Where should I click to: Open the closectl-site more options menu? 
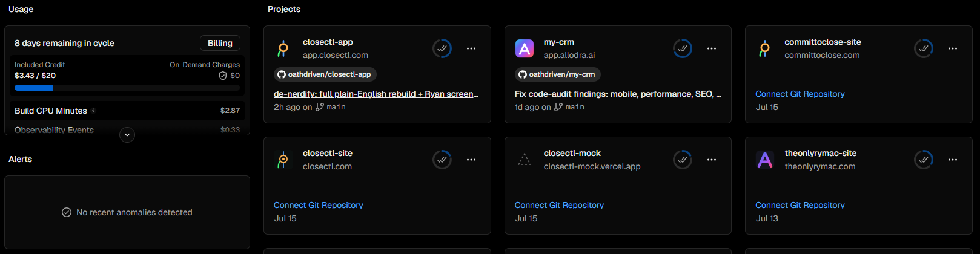(471, 160)
